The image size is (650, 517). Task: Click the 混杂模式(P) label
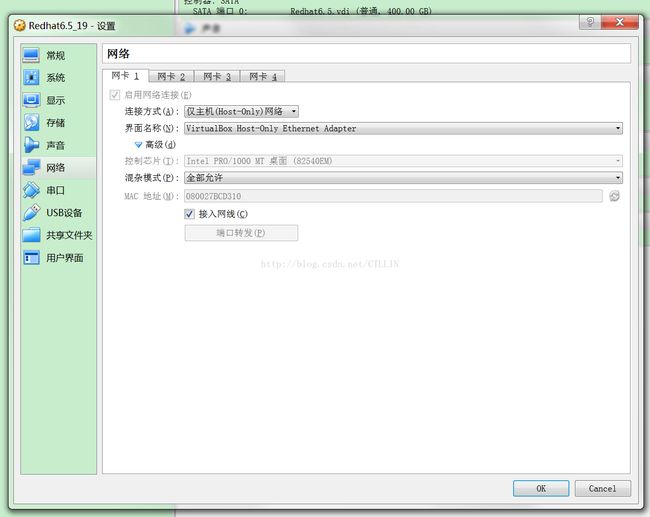152,178
